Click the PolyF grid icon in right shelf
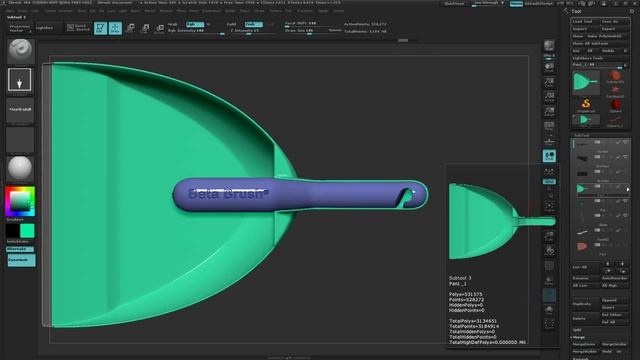 point(549,266)
